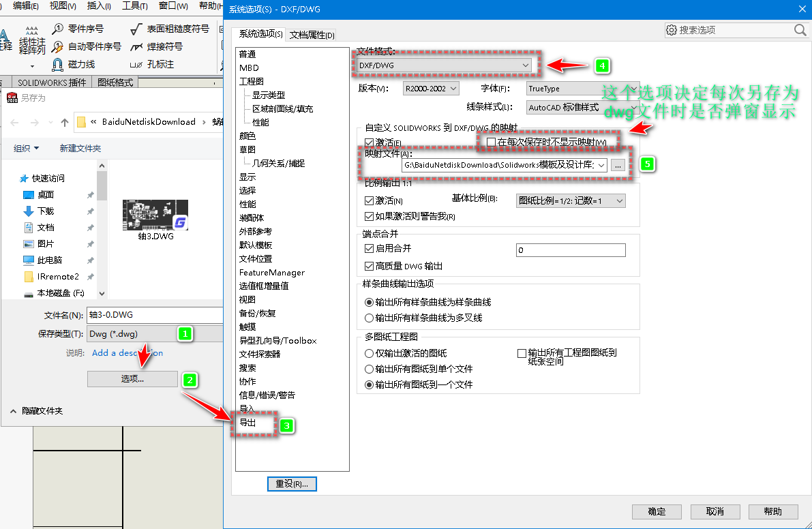Open the 版本 R2000-2002 dropdown

click(431, 89)
